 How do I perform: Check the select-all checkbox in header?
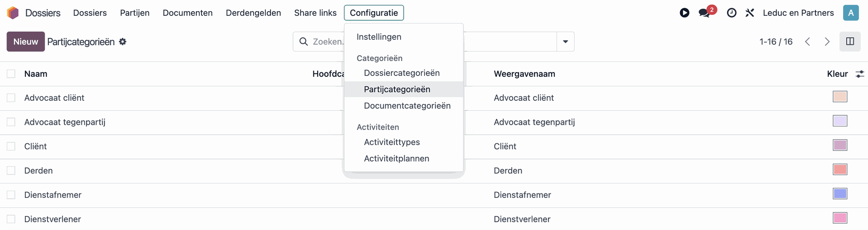click(11, 74)
